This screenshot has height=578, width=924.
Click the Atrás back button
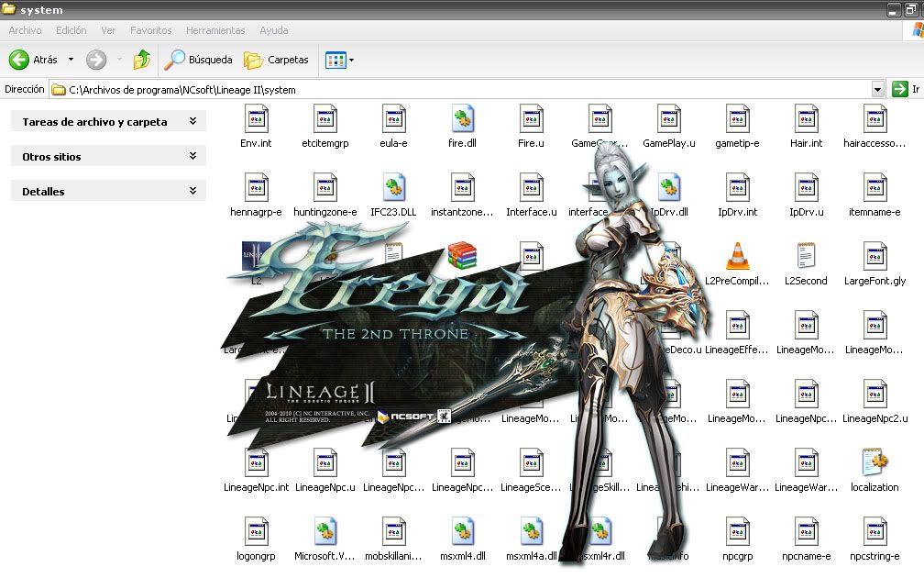(x=34, y=60)
